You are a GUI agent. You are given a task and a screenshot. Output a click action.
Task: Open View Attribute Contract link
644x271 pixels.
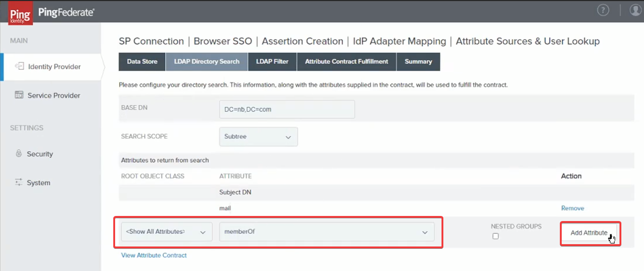tap(154, 255)
